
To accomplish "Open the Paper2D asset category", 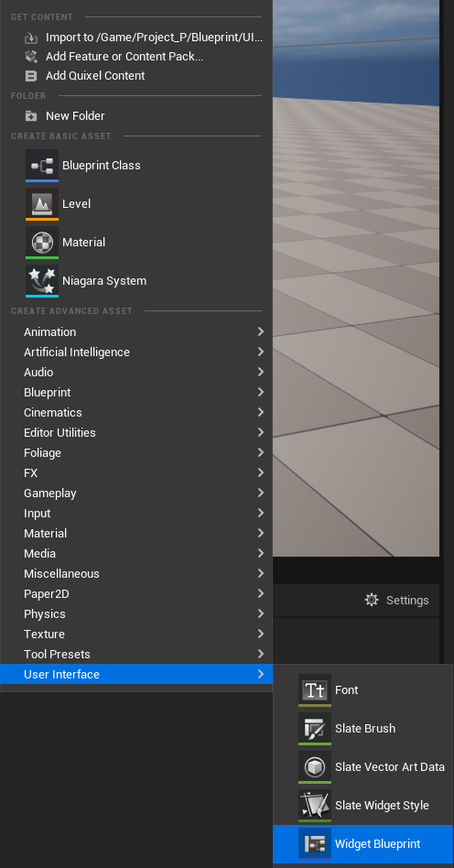I will coord(136,593).
